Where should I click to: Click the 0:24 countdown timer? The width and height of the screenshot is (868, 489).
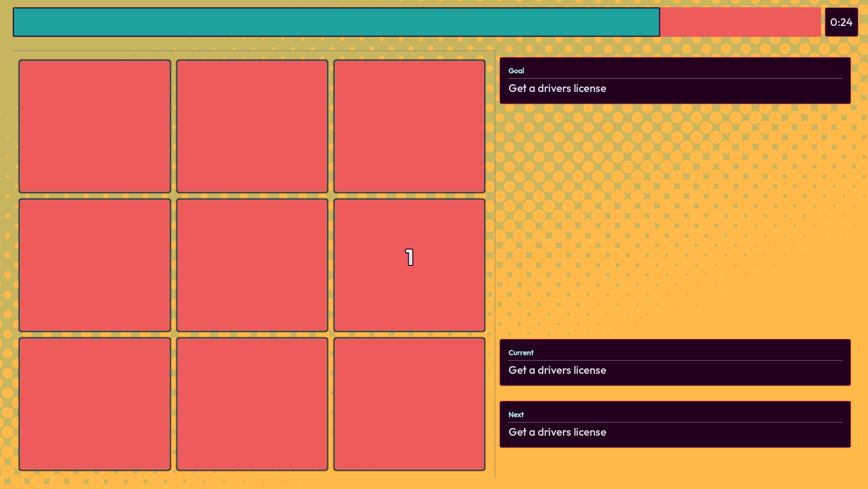point(841,22)
